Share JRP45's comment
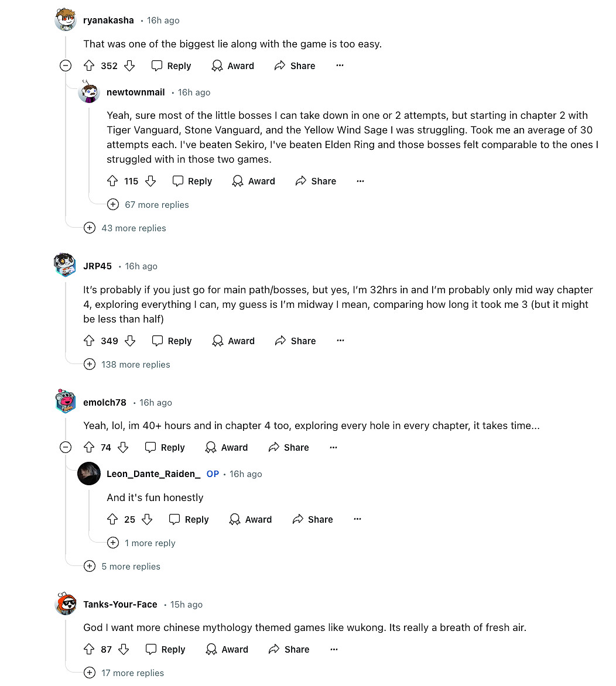 (295, 341)
